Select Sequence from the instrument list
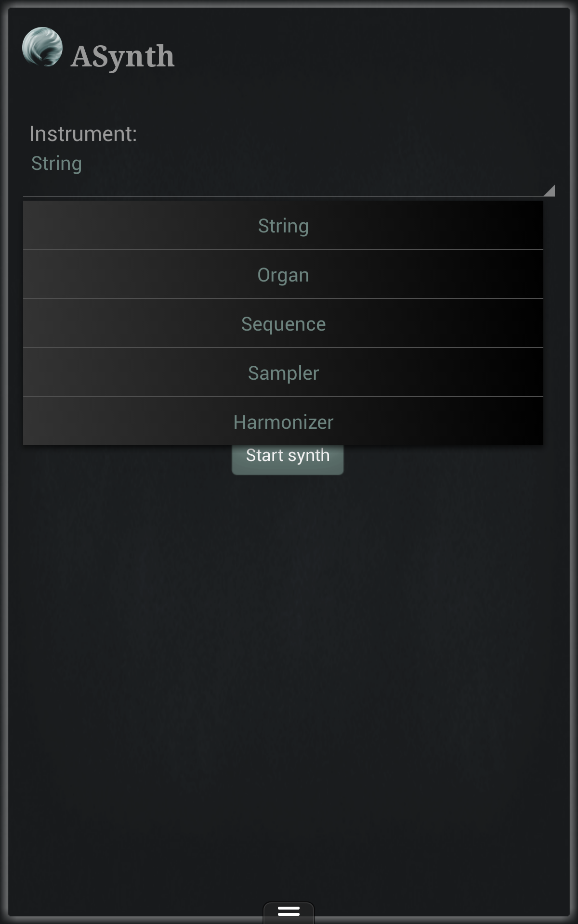 coord(283,324)
